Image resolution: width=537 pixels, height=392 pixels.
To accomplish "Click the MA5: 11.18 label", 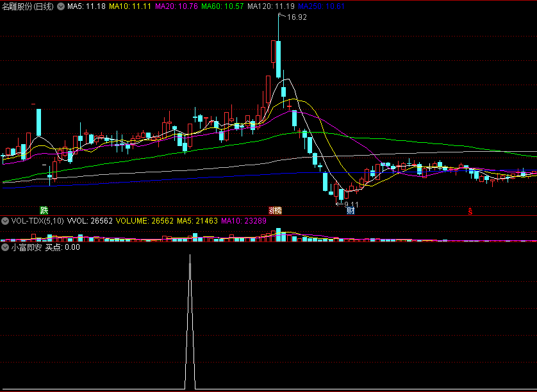I will (87, 6).
